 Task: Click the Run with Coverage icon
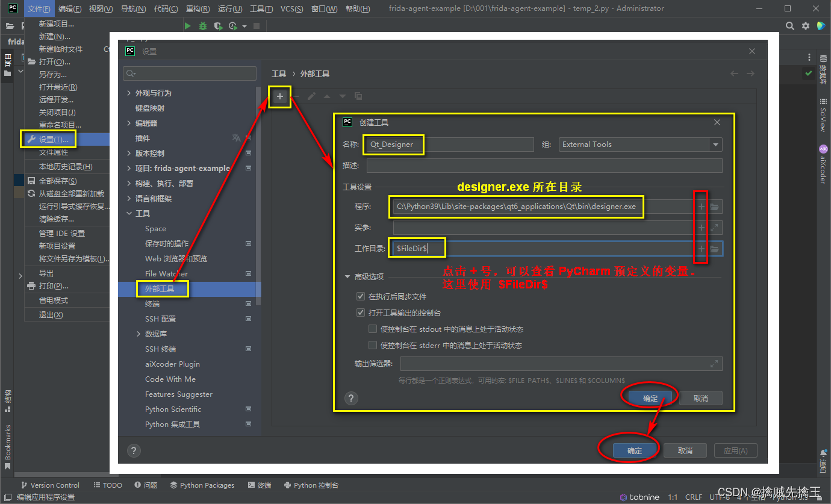click(218, 26)
